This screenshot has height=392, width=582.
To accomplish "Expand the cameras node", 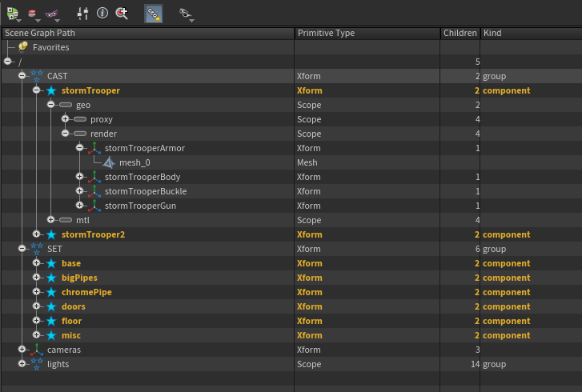I will pos(22,350).
